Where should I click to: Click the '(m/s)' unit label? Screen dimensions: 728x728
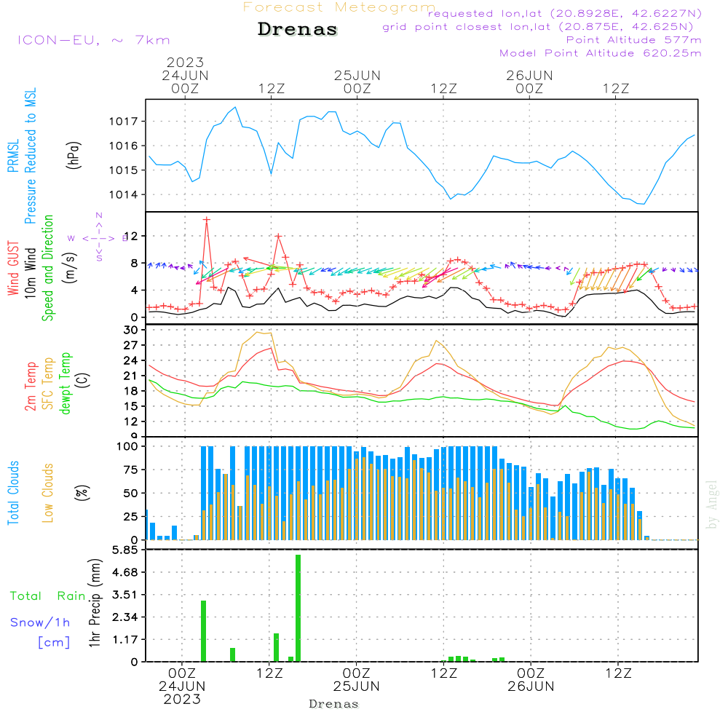[x=70, y=268]
